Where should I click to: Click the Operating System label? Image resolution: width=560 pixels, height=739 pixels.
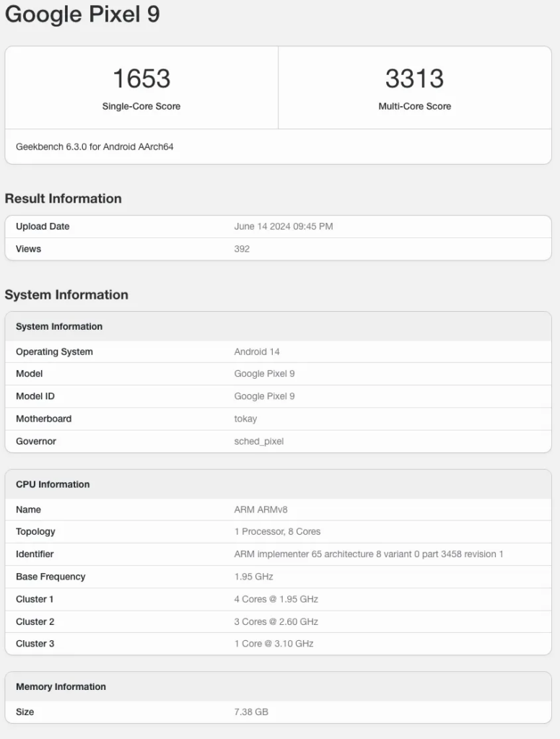coord(54,351)
